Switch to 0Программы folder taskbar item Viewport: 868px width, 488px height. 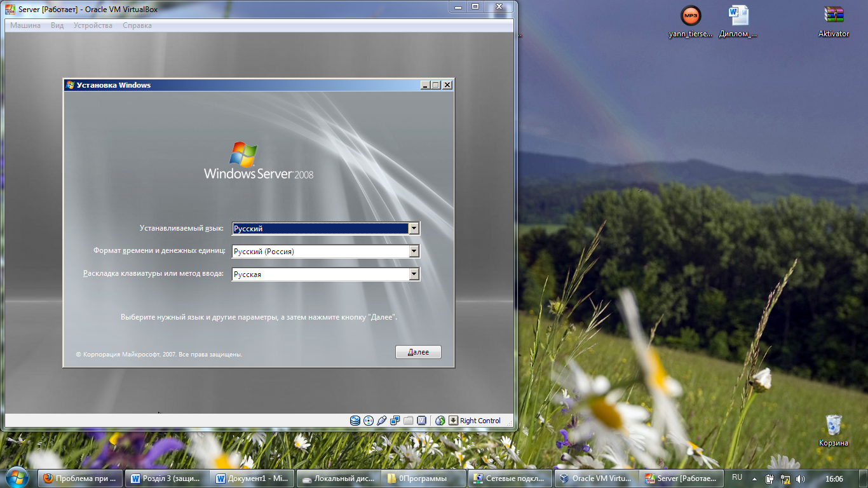click(x=424, y=478)
